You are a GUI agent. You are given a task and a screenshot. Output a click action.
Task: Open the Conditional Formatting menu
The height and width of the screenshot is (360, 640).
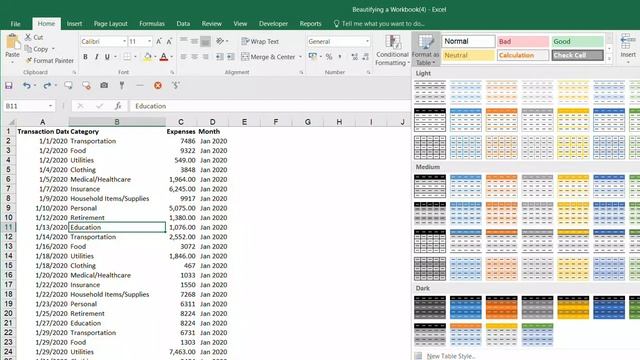393,50
